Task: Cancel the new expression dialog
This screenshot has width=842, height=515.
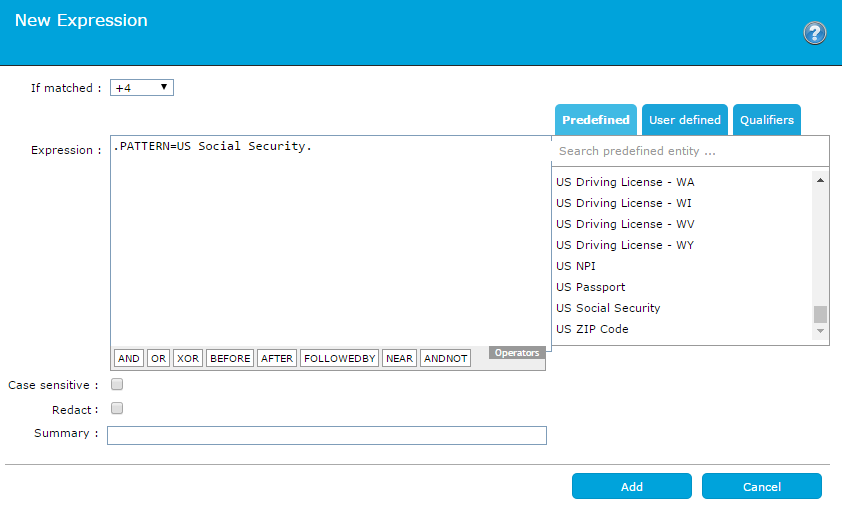Action: coord(761,487)
